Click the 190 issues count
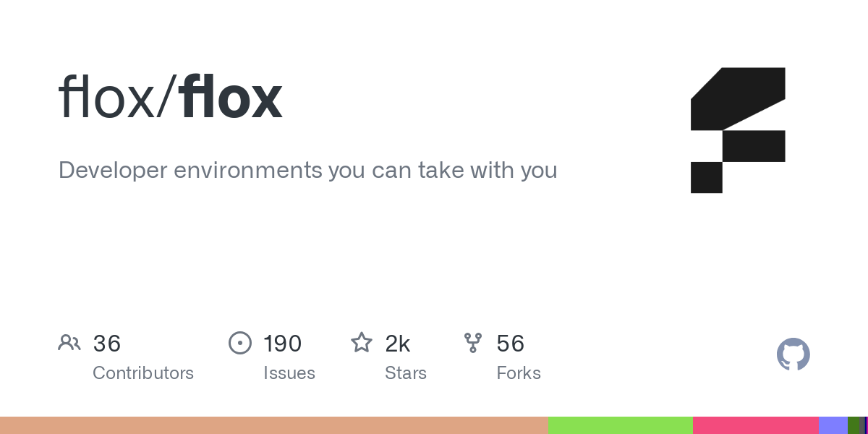868x434 pixels. tap(283, 344)
